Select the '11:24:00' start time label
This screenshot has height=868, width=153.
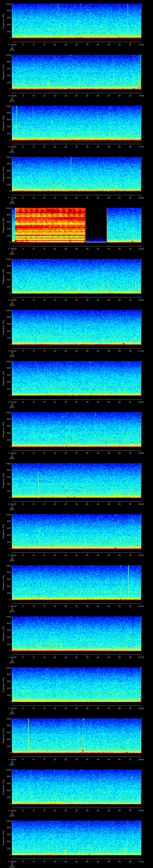click(x=12, y=555)
